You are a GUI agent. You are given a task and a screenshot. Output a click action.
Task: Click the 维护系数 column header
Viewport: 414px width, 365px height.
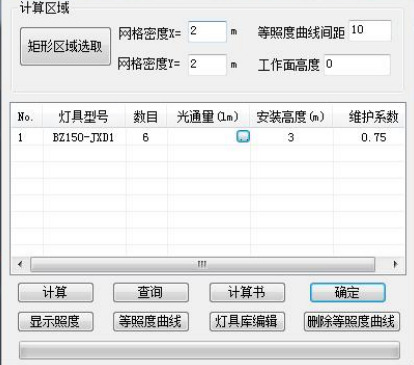369,117
